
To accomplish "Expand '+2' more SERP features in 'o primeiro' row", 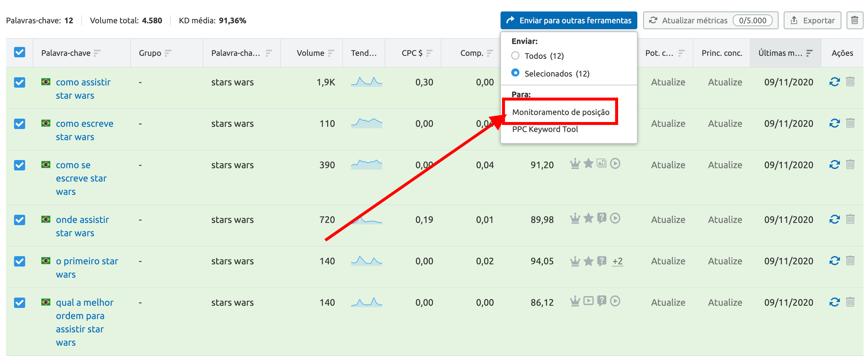I will point(617,261).
